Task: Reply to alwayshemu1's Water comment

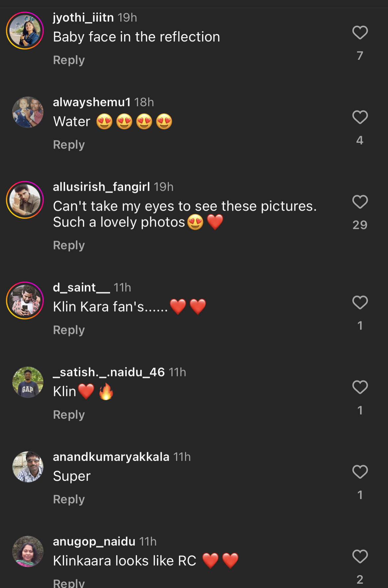Action: [x=69, y=145]
